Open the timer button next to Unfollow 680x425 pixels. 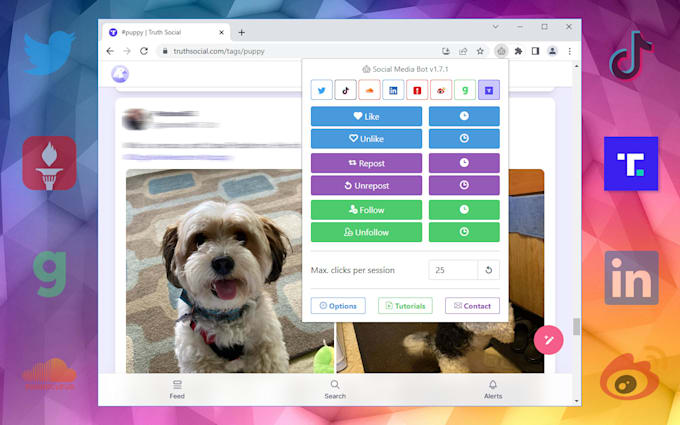point(464,232)
